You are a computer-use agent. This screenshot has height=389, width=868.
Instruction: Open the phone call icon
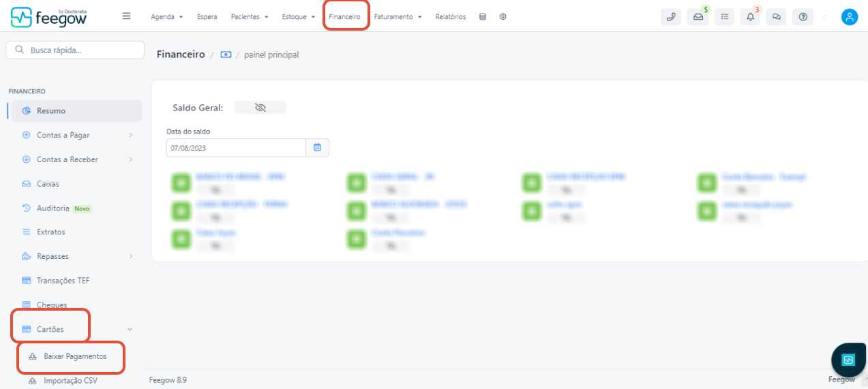click(x=671, y=17)
